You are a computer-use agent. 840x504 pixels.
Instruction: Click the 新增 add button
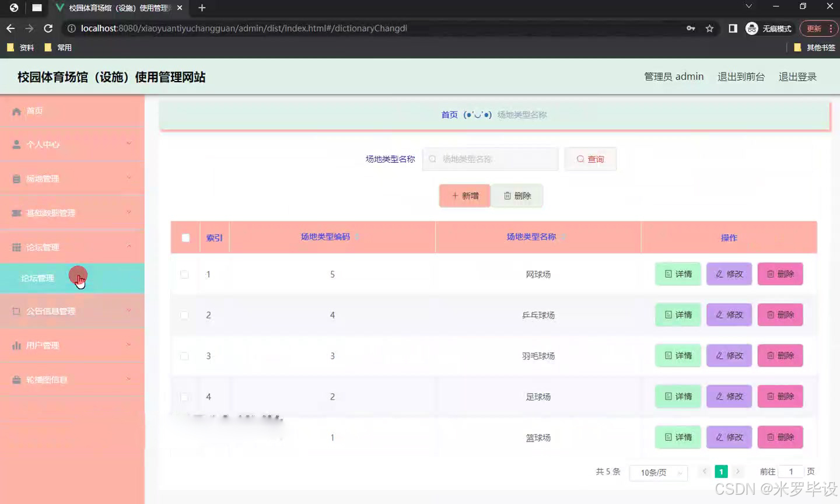[465, 196]
